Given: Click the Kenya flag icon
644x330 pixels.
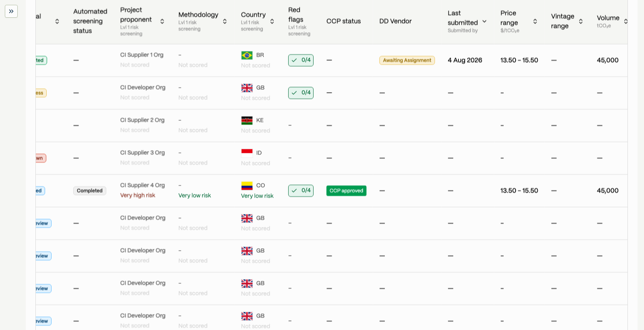Looking at the screenshot, I should 247,120.
